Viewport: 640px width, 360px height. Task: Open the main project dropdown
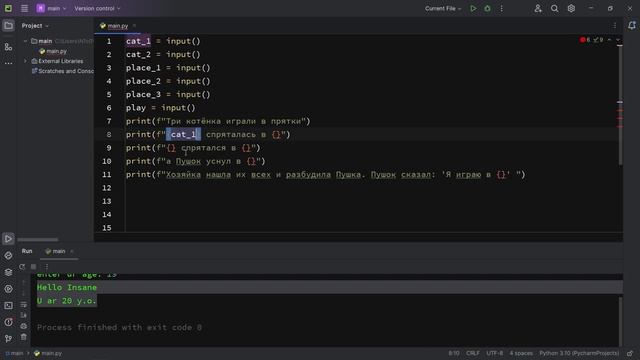[x=51, y=8]
